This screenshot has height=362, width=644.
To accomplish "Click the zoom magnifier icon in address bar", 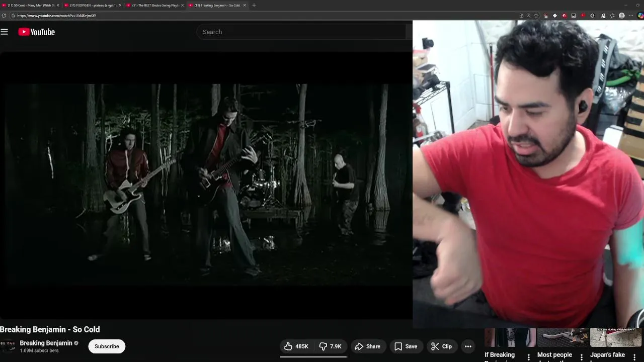I will (529, 16).
